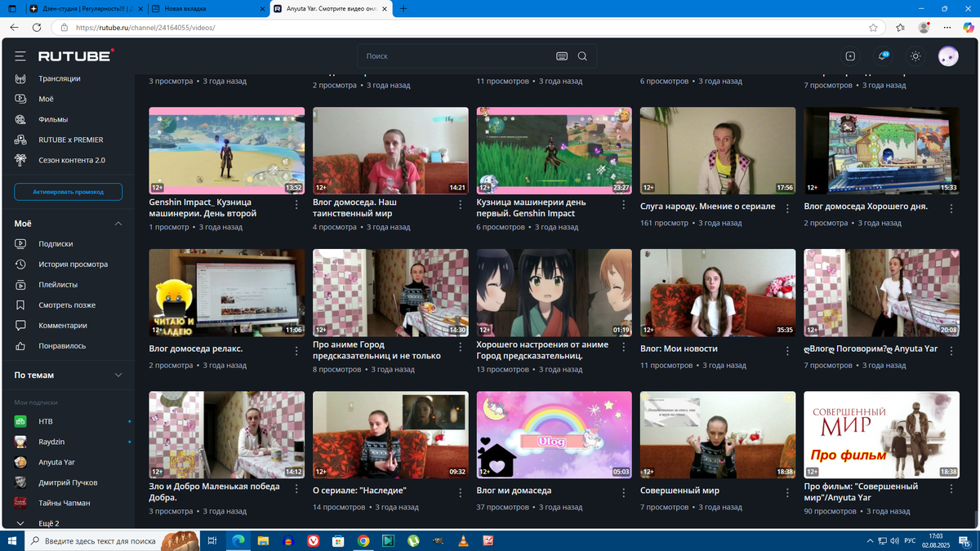Open a new browser tab
The width and height of the screenshot is (980, 551).
click(403, 8)
